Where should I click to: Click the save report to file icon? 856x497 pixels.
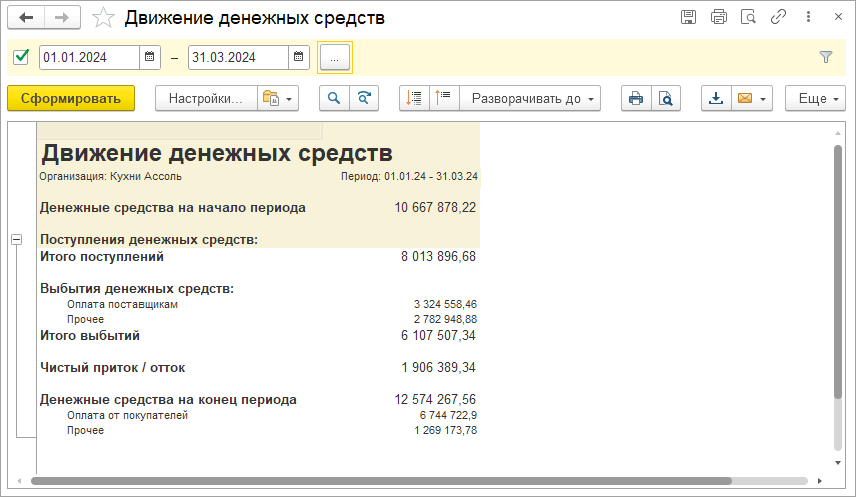click(716, 98)
